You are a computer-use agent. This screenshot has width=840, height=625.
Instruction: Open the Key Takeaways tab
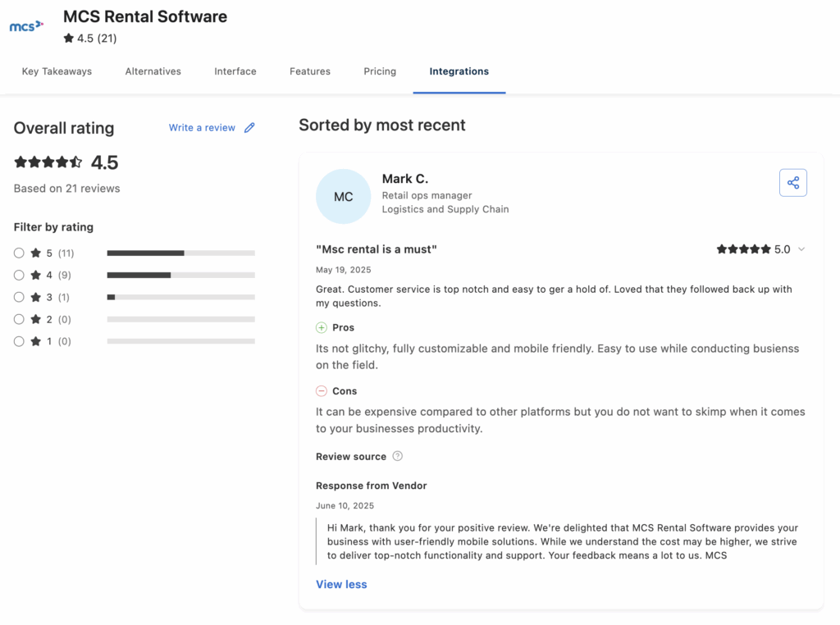click(57, 71)
